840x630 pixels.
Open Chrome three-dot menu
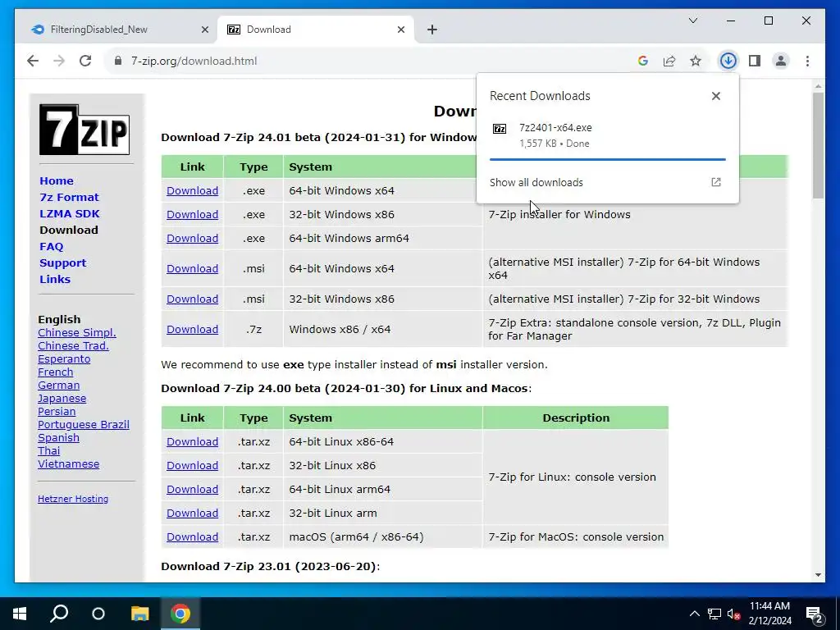point(807,61)
